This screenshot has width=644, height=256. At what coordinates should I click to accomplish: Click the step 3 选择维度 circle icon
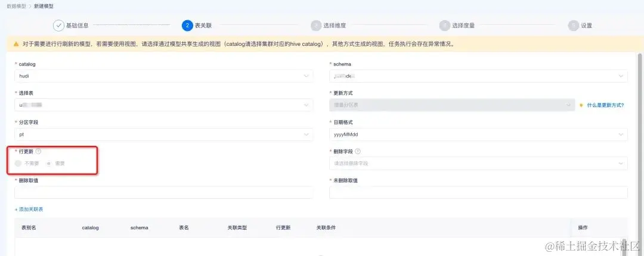click(x=316, y=26)
